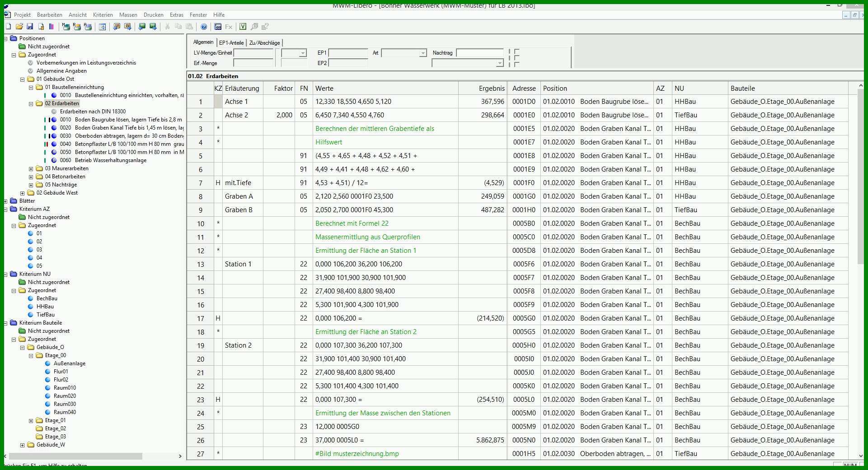Click the LV export arrow icon

point(128,27)
